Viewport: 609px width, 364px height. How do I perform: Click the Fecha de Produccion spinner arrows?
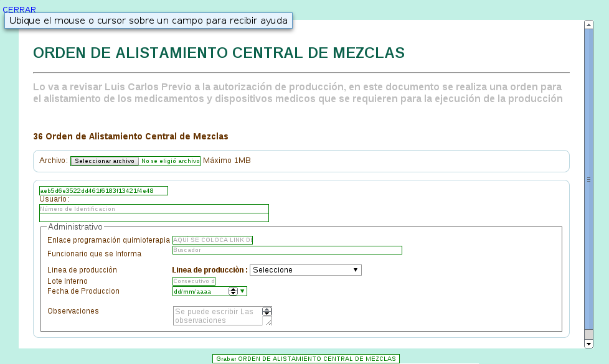pyautogui.click(x=234, y=291)
